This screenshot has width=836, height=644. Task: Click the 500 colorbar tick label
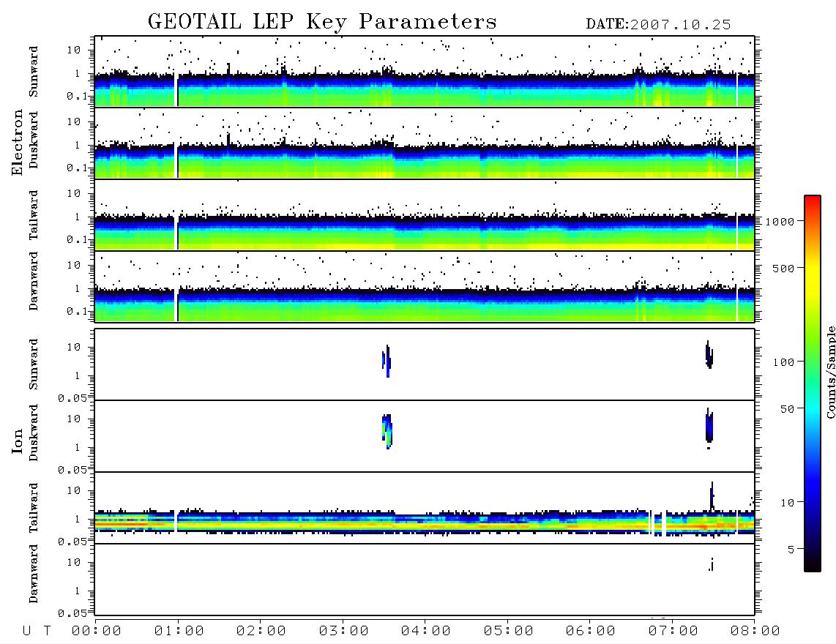(x=784, y=268)
